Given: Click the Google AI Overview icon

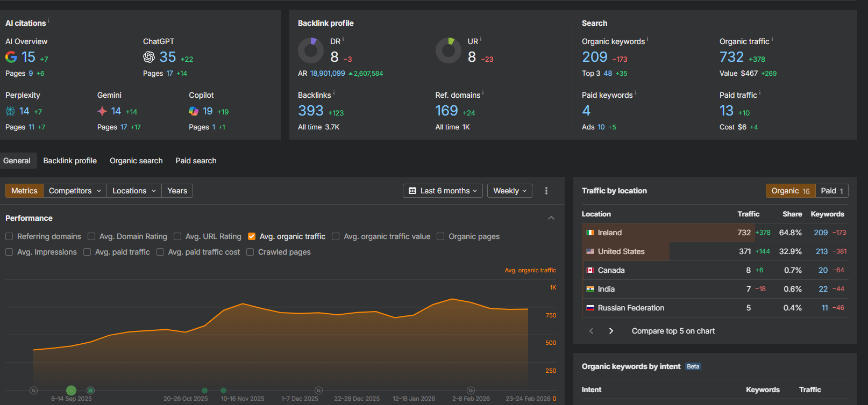Looking at the screenshot, I should pyautogui.click(x=11, y=57).
